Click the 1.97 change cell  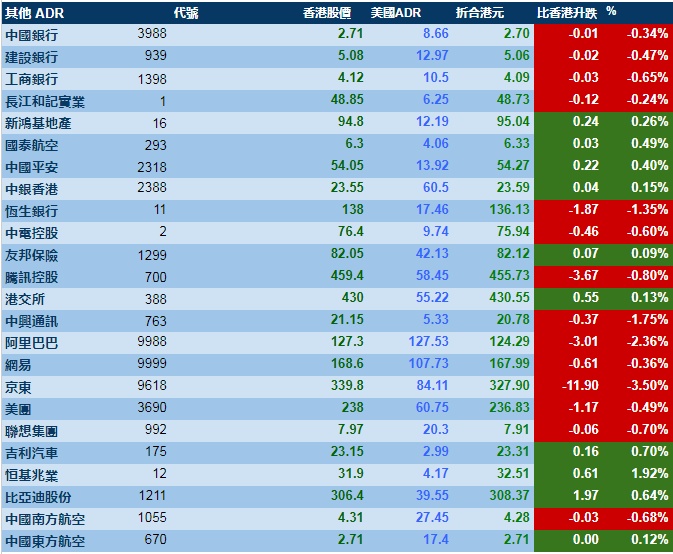pos(585,495)
